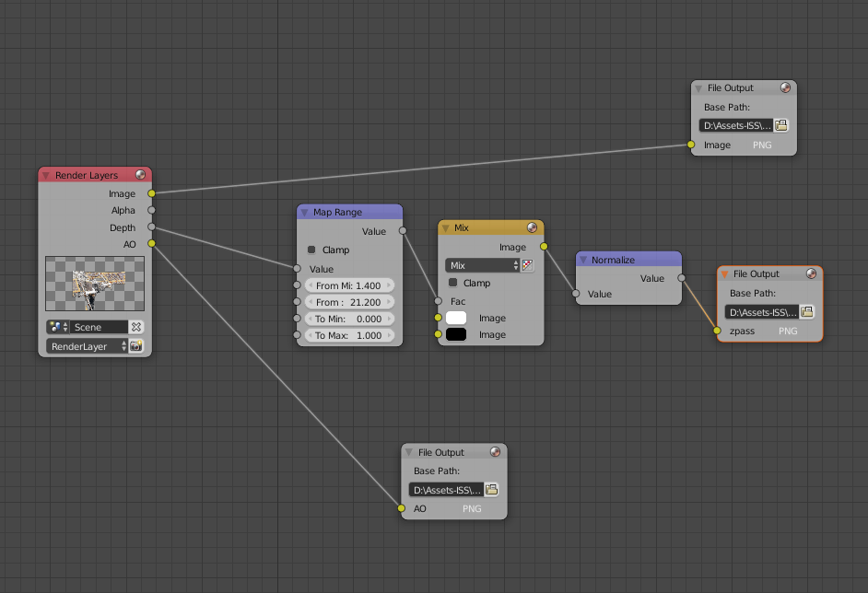This screenshot has height=593, width=868.
Task: Click second Image input socket on Mix node
Action: point(439,334)
